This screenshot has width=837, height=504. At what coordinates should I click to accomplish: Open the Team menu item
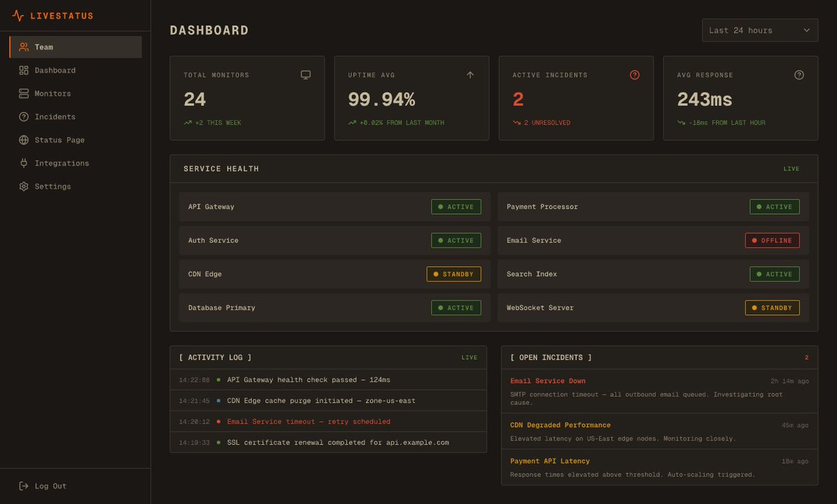(75, 47)
